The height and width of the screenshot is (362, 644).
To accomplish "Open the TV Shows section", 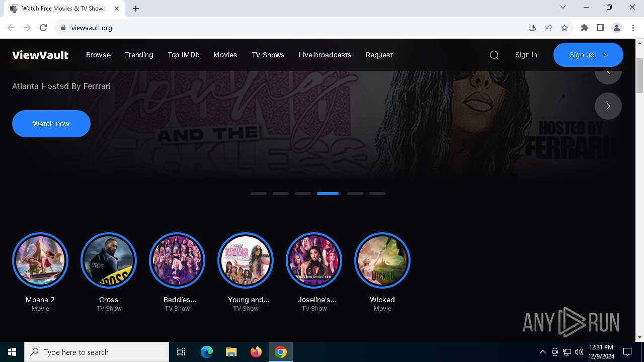I will [x=268, y=55].
